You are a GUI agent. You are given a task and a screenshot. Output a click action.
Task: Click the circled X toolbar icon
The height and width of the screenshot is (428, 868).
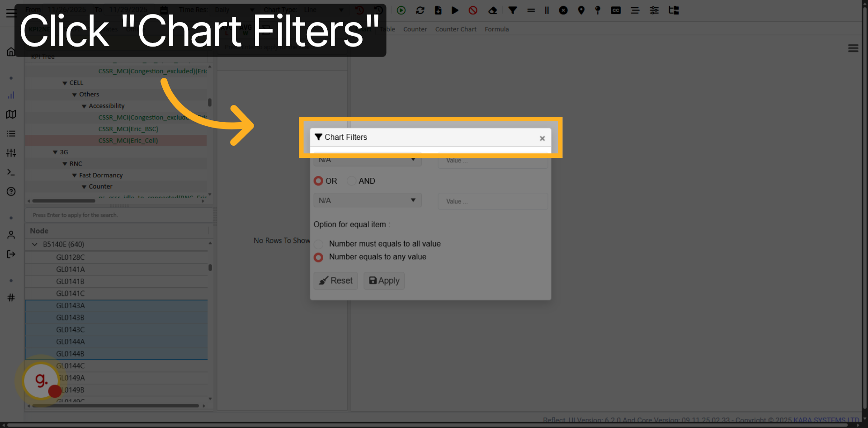coord(563,10)
